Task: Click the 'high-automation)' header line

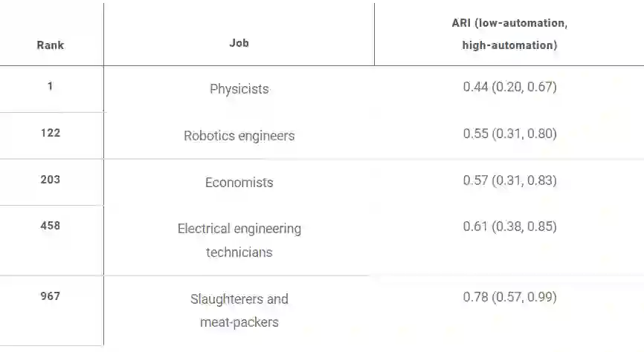Action: pyautogui.click(x=509, y=45)
